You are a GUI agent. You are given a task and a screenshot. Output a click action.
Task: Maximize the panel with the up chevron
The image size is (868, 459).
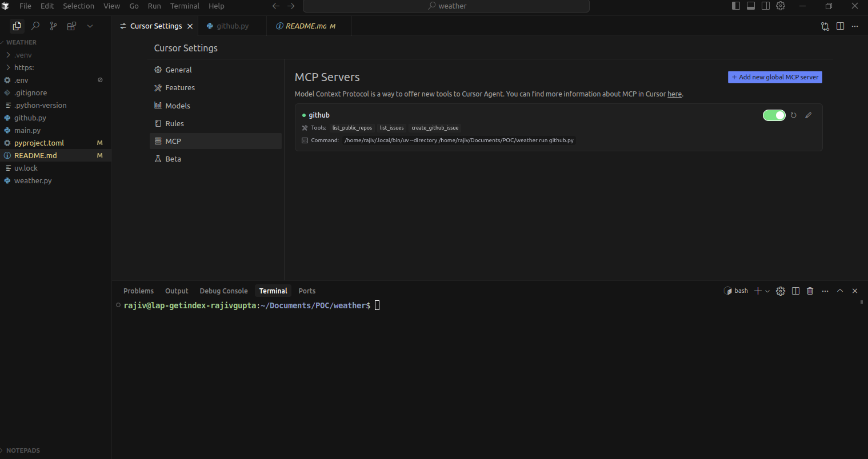(x=840, y=291)
